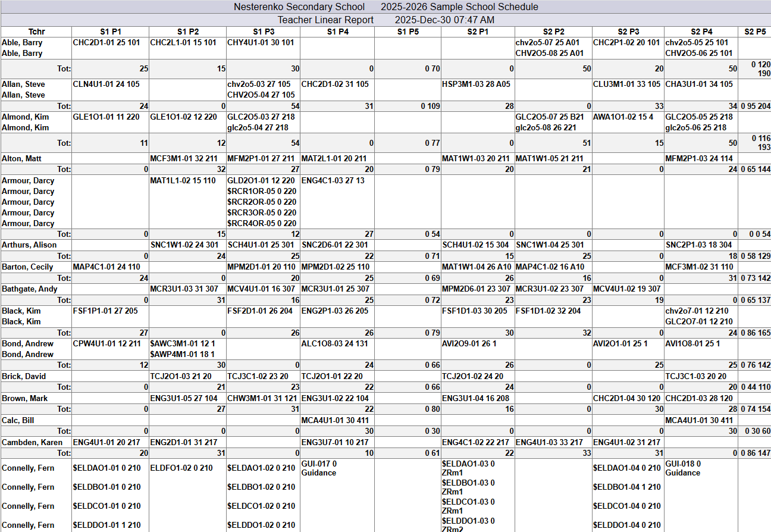Click the Nesterenko Secondary School title
This screenshot has width=771, height=532.
(x=299, y=7)
